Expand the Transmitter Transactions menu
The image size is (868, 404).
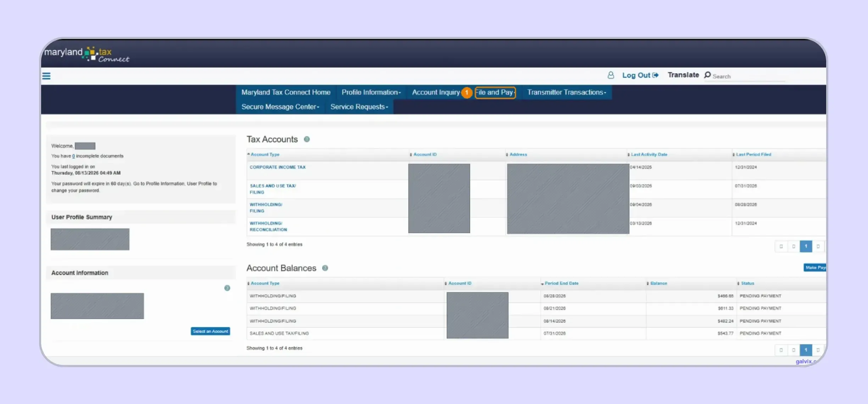pyautogui.click(x=567, y=92)
